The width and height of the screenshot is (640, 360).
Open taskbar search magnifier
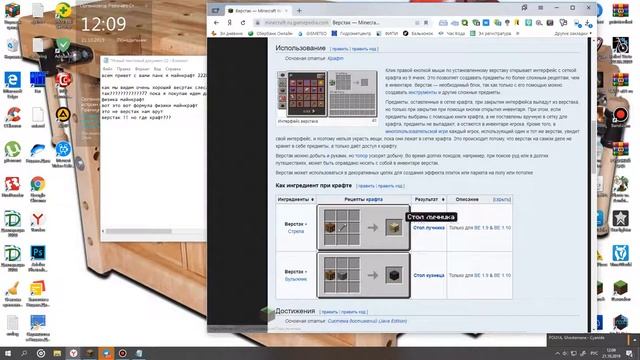click(24, 353)
